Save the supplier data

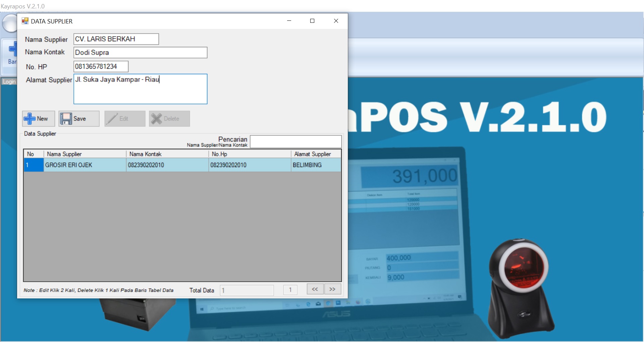79,119
